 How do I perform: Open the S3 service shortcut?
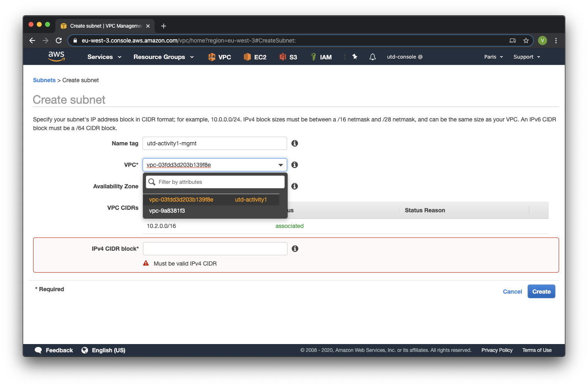288,57
